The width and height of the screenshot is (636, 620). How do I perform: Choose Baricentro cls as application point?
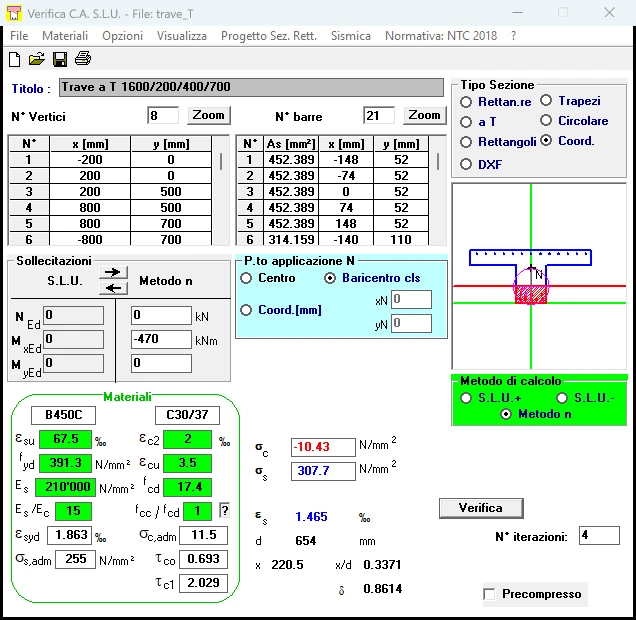point(330,278)
